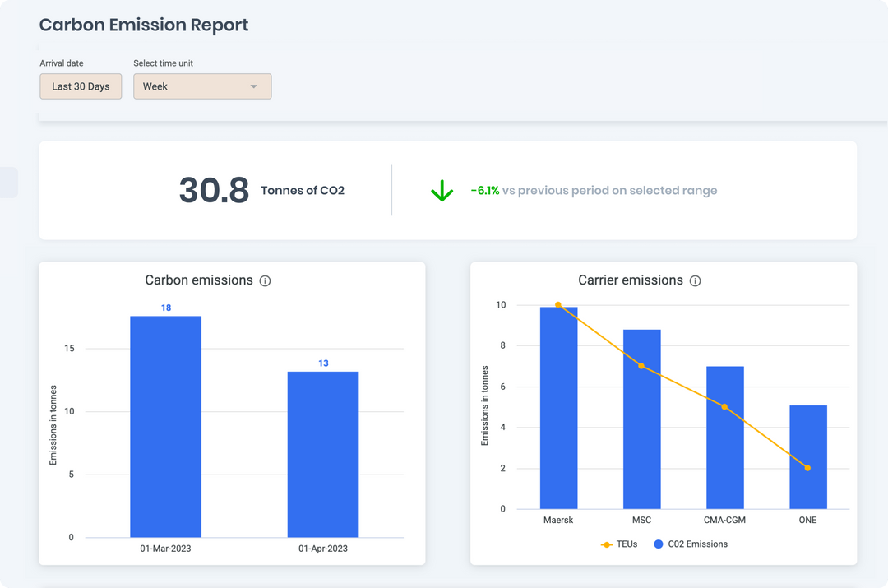Open the Carbon emissions info icon
The height and width of the screenshot is (588, 888).
click(265, 280)
